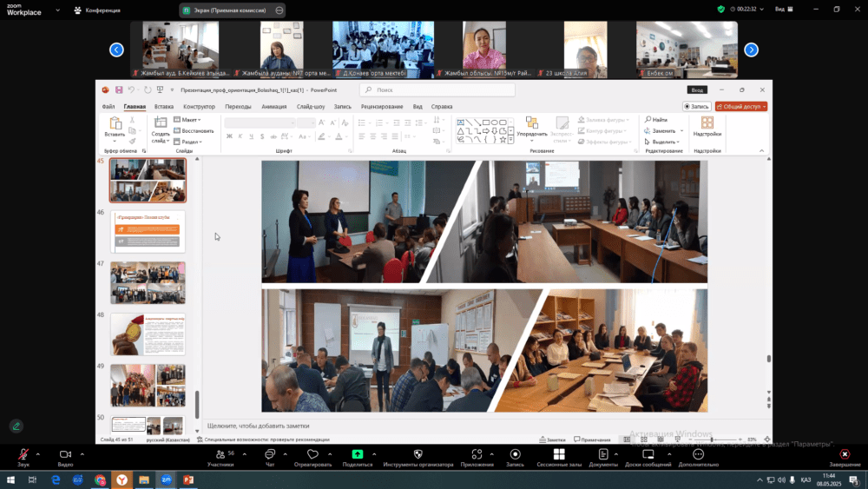Expand audio options caret next to Звук
Image resolution: width=868 pixels, height=489 pixels.
click(x=37, y=454)
